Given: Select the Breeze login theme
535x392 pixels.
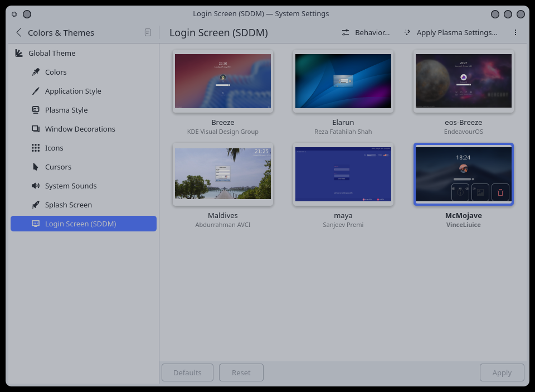Looking at the screenshot, I should 223,81.
